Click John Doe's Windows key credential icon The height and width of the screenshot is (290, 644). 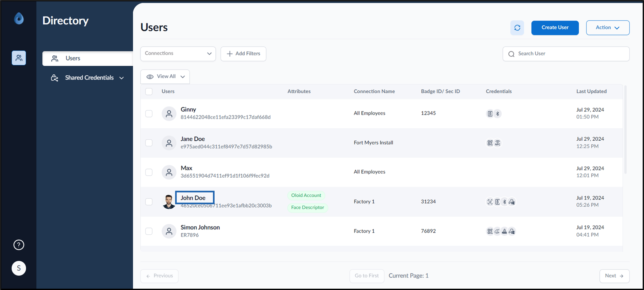pyautogui.click(x=512, y=202)
